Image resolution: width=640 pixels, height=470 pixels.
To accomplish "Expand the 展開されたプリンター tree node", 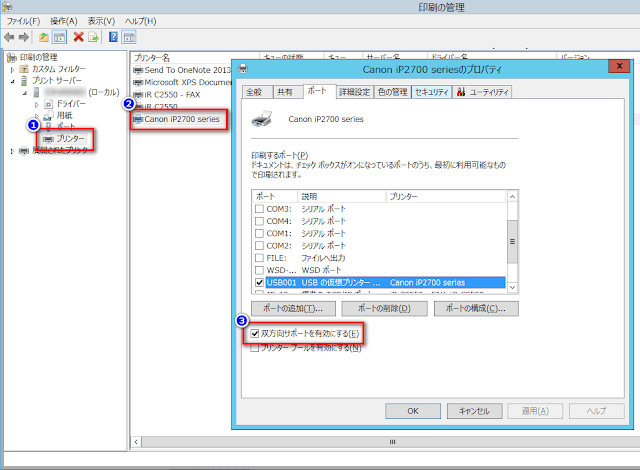I will 12,151.
